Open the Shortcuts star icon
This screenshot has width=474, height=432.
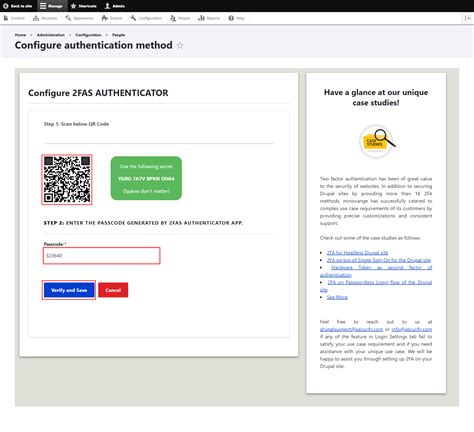pyautogui.click(x=73, y=6)
